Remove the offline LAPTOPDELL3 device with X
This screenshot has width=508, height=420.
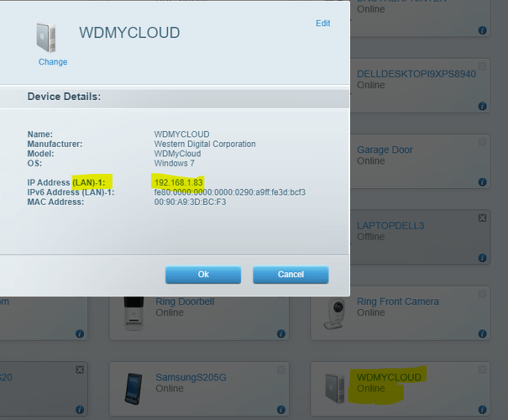tap(483, 218)
